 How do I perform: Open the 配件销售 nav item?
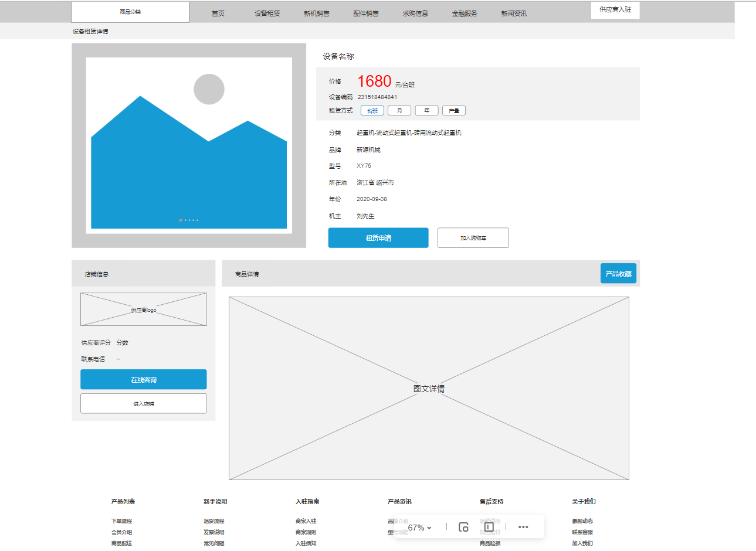pos(366,13)
